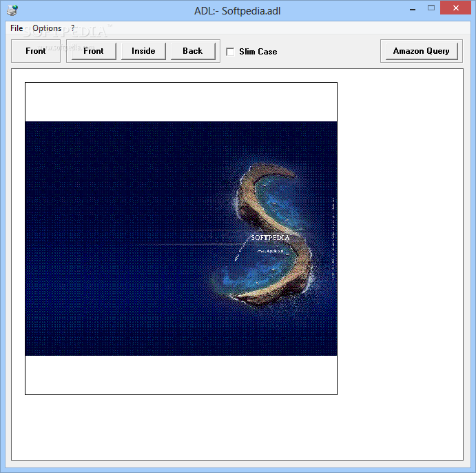Select the Back cover button
This screenshot has width=476, height=473.
tap(193, 51)
